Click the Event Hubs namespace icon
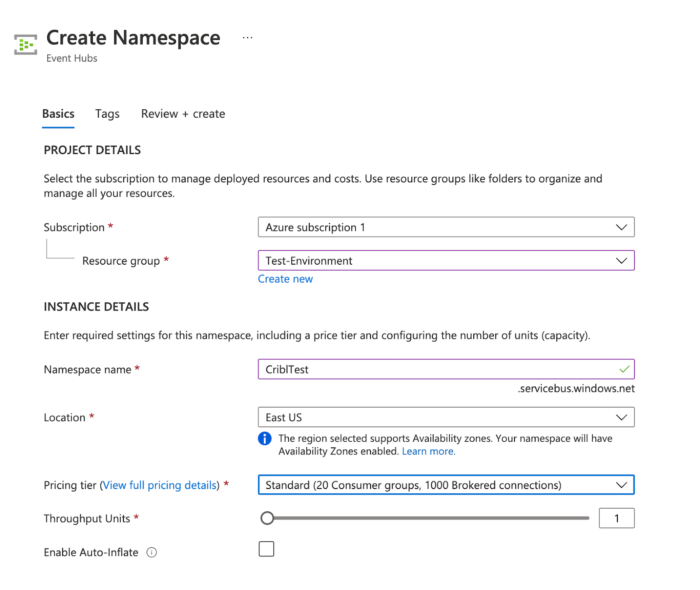Viewport: 700px width, 590px height. [25, 45]
